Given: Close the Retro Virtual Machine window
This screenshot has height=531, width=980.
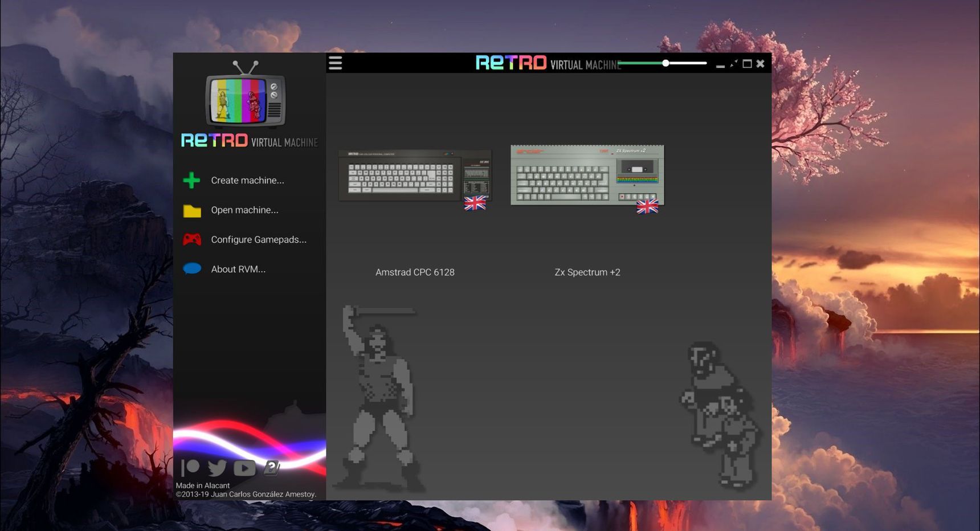Looking at the screenshot, I should click(x=760, y=64).
